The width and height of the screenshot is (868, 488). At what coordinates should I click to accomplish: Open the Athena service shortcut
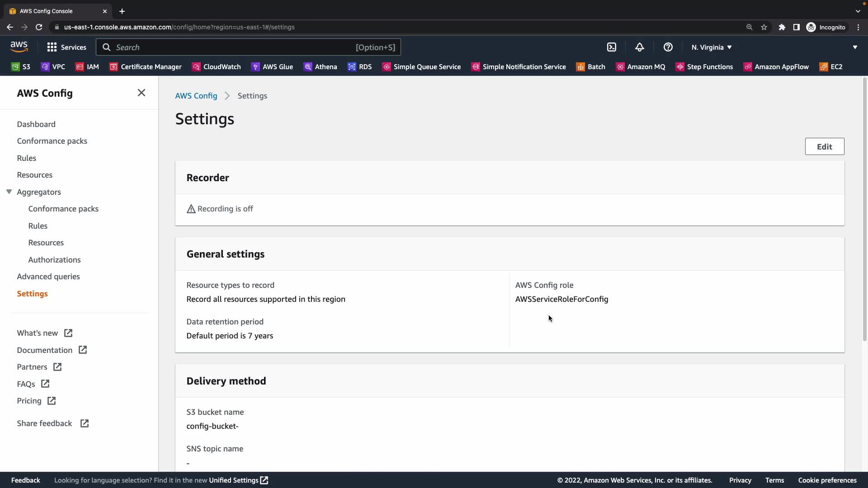(x=320, y=67)
